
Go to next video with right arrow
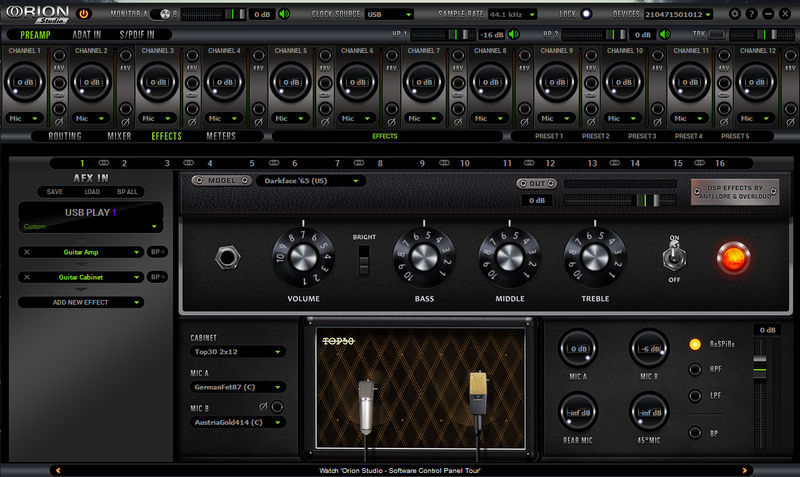[x=744, y=470]
